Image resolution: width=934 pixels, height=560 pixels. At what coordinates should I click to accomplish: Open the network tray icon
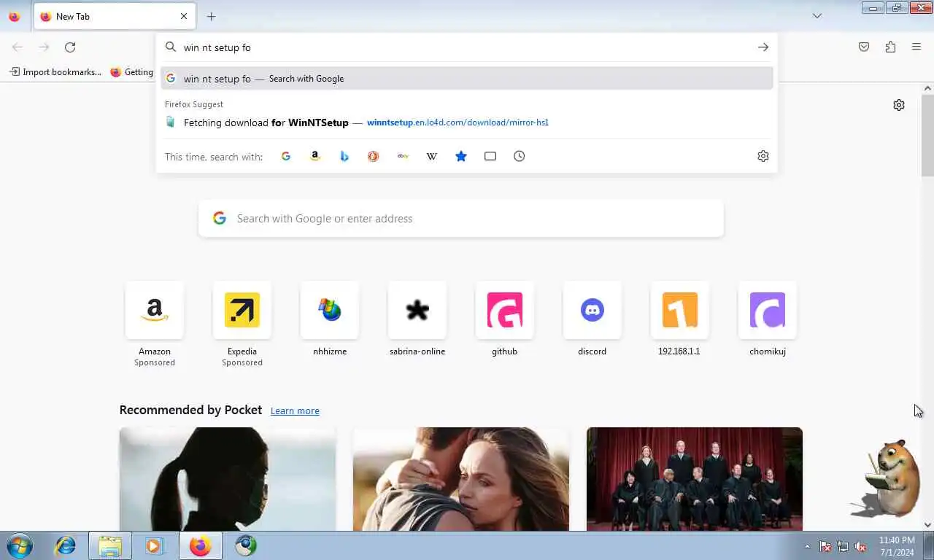[x=843, y=546]
